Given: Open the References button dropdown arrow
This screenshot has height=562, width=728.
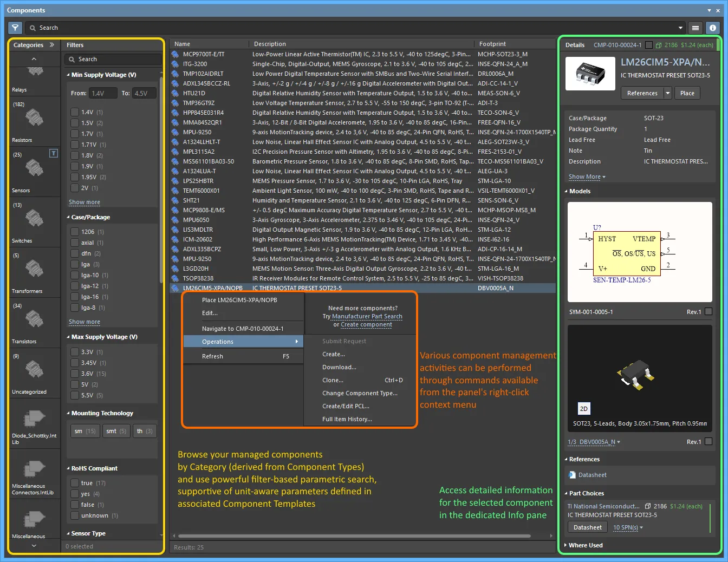Looking at the screenshot, I should [667, 93].
